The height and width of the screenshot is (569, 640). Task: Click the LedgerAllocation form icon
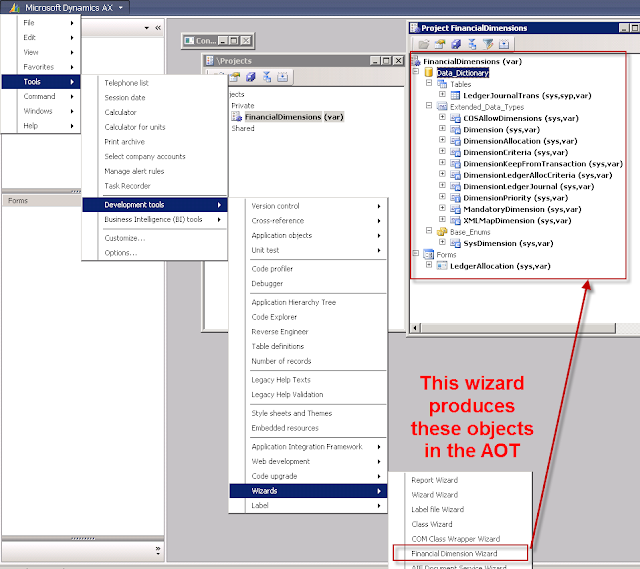pos(442,266)
